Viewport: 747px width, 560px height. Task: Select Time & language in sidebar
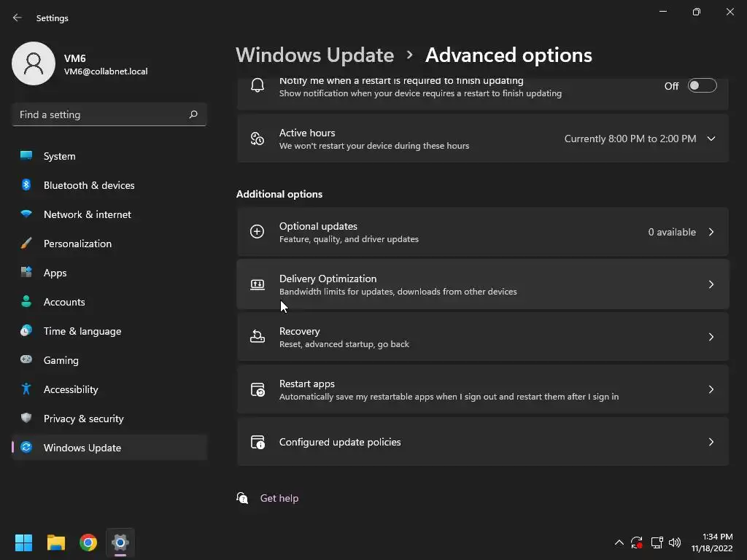tap(109, 331)
